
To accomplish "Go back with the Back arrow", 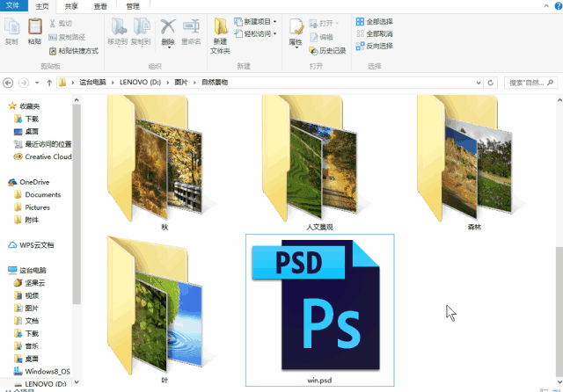I will tap(8, 83).
